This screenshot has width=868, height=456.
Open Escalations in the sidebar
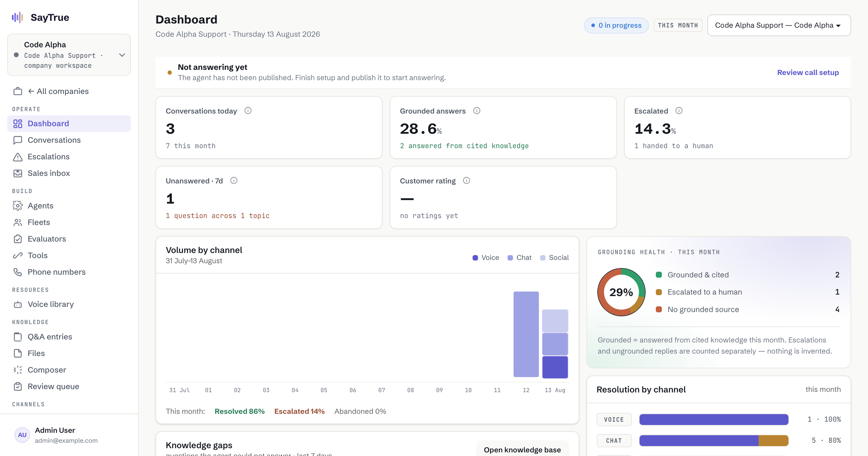[69, 157]
